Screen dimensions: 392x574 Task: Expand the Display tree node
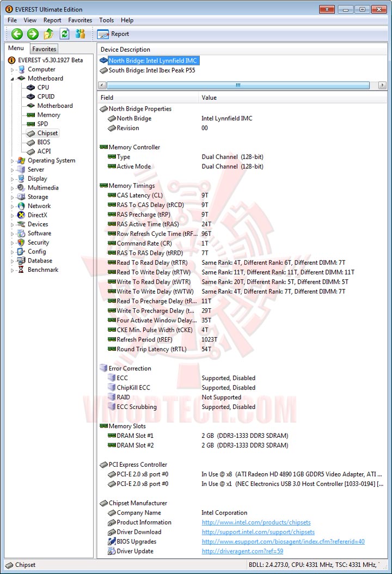(x=12, y=179)
